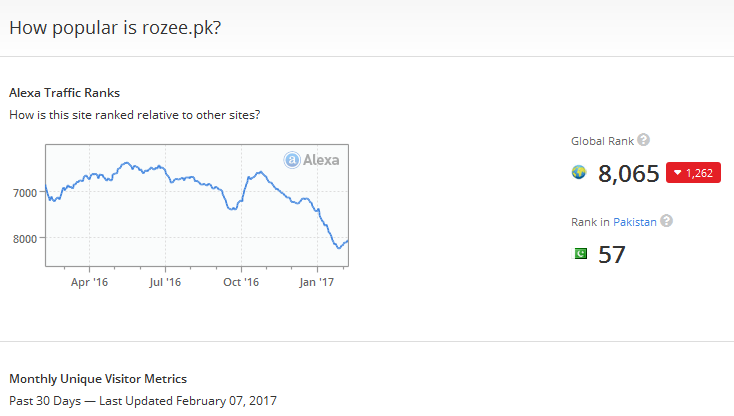734x416 pixels.
Task: Click the 7000 y-axis label
Action: 25,193
